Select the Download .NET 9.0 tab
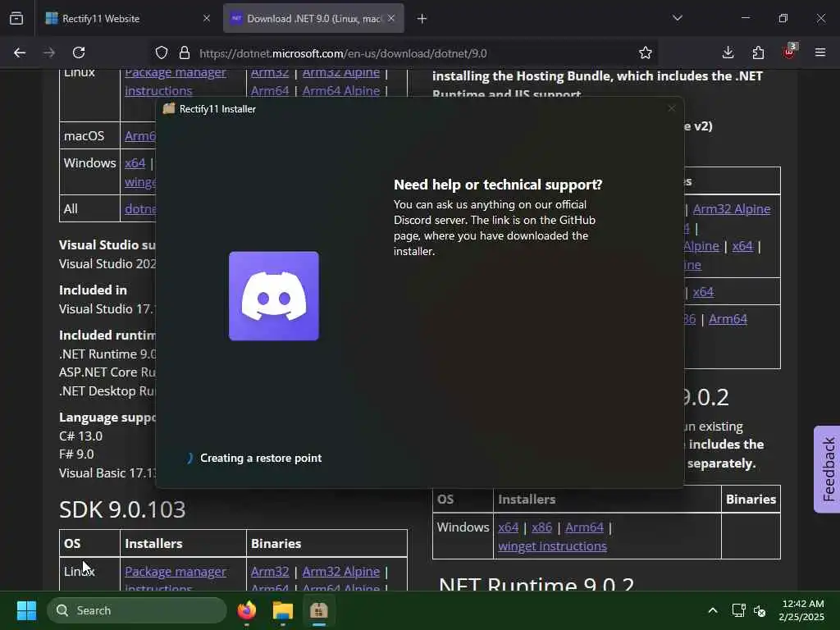 pos(313,18)
